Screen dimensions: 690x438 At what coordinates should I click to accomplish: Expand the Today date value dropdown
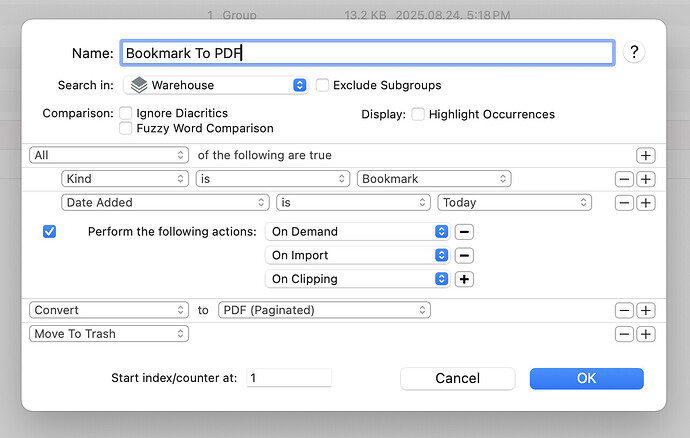[x=514, y=203]
